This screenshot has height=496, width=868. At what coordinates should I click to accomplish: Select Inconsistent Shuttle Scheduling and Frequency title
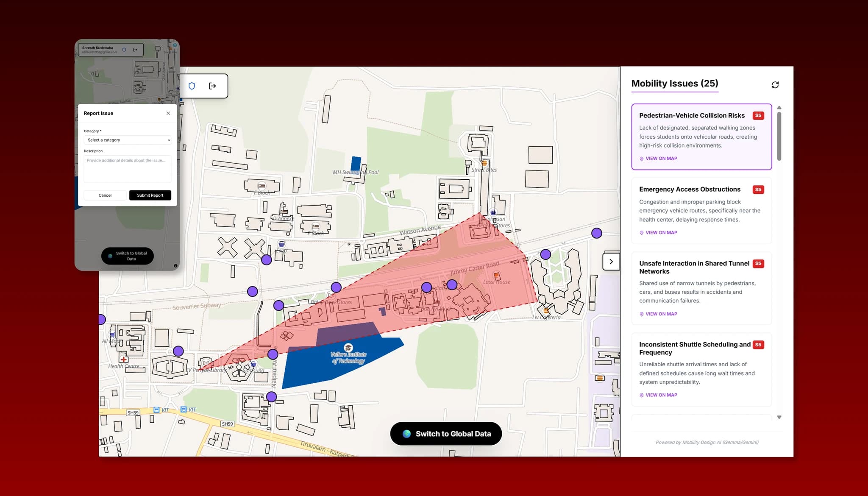695,348
